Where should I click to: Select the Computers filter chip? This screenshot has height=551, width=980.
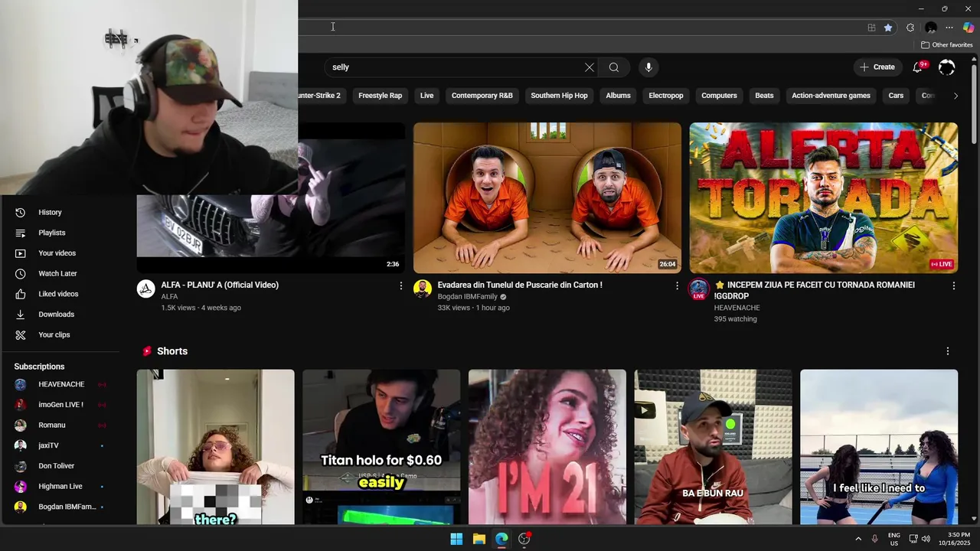pos(719,96)
